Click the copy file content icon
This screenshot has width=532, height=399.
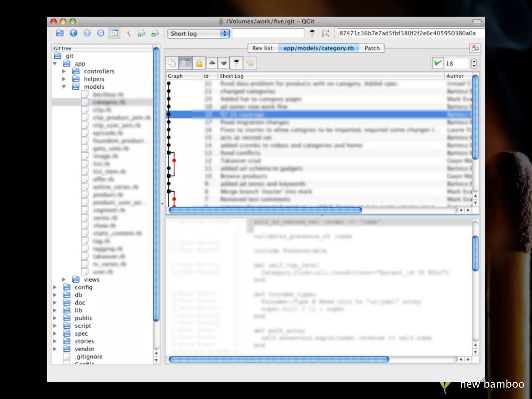pos(172,63)
